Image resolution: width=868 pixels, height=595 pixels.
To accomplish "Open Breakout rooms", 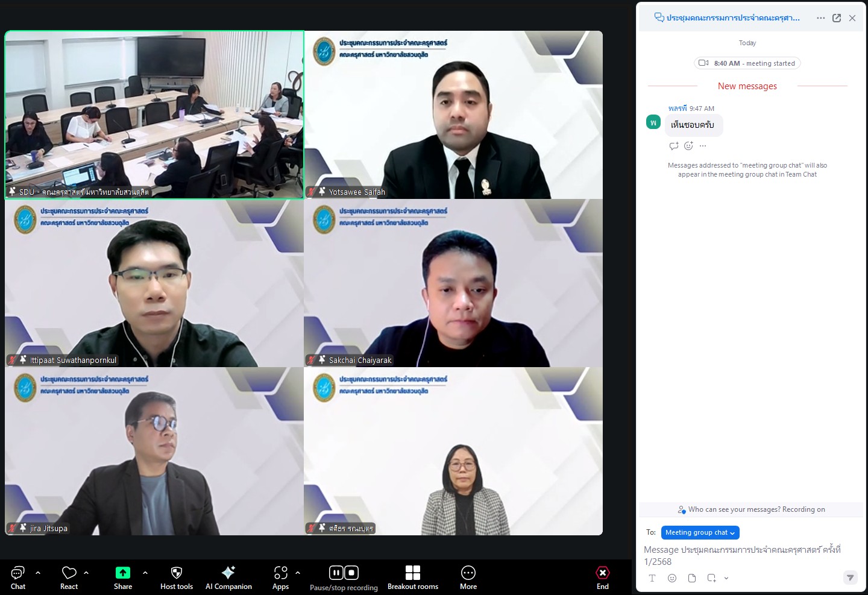I will click(x=413, y=573).
